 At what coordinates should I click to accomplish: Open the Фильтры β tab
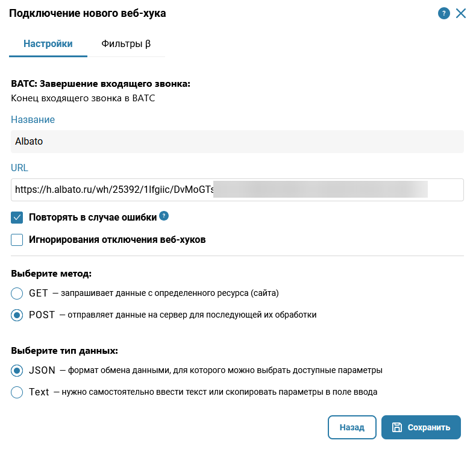[x=126, y=43]
